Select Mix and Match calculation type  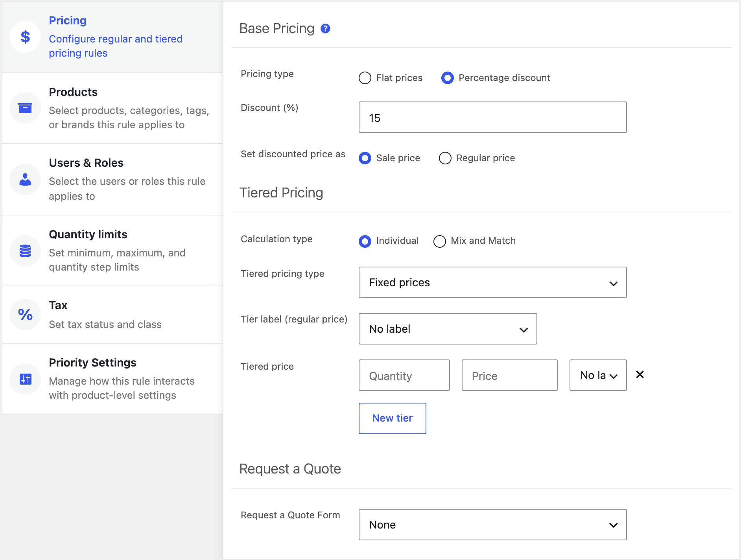pyautogui.click(x=440, y=241)
